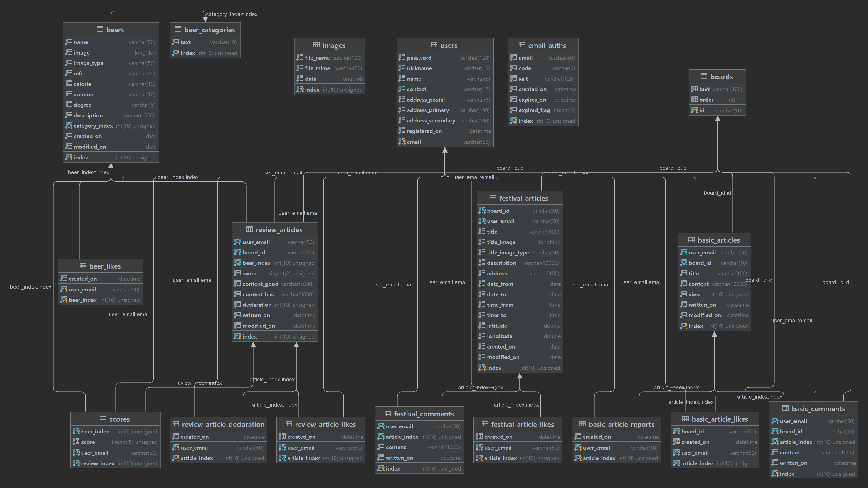Select the festival_comments table title
This screenshot has height=488, width=868.
pos(424,414)
